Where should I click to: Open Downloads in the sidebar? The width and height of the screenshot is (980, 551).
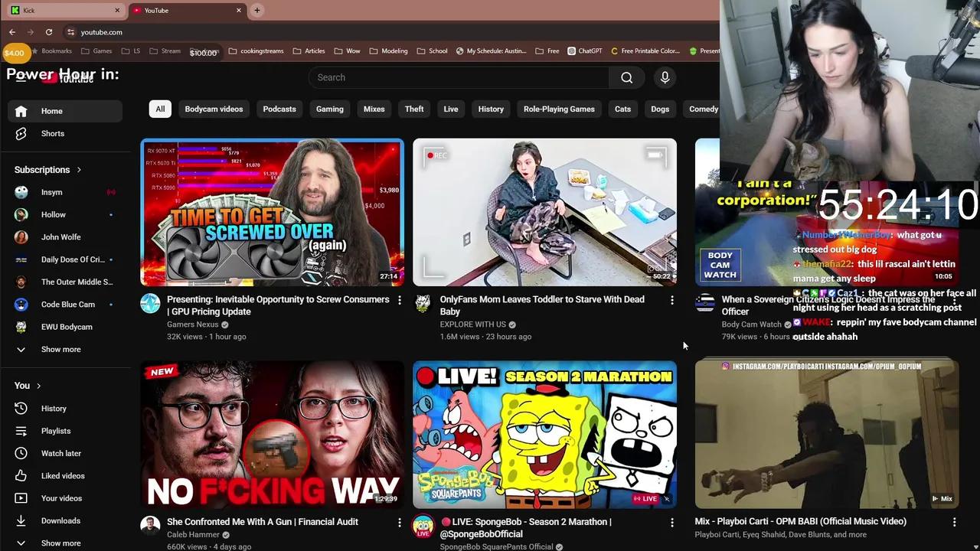[x=65, y=520]
